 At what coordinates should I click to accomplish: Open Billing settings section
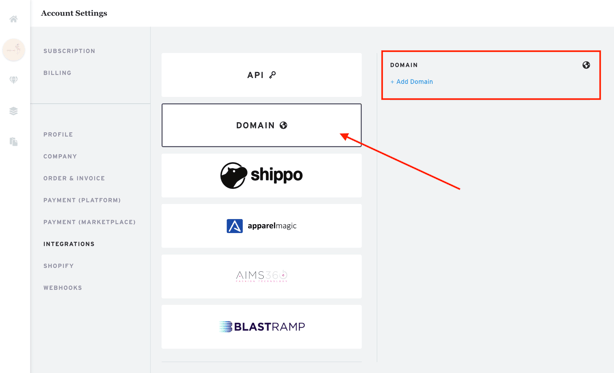pos(58,73)
